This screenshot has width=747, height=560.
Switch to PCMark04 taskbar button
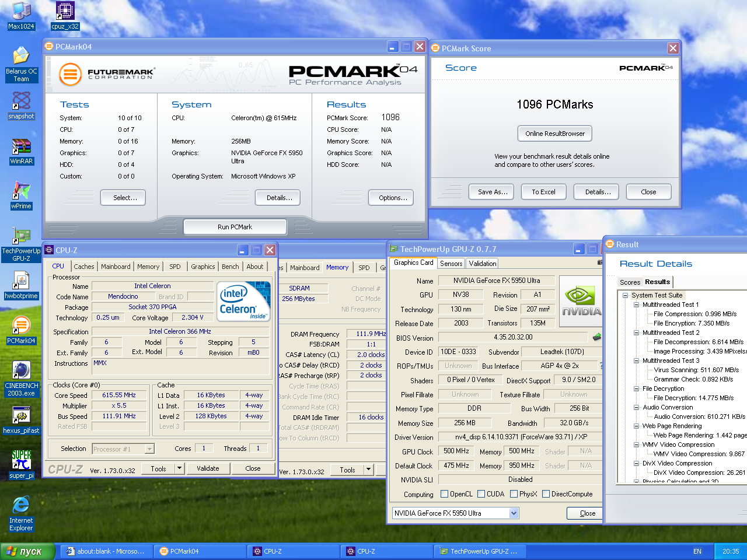click(200, 551)
